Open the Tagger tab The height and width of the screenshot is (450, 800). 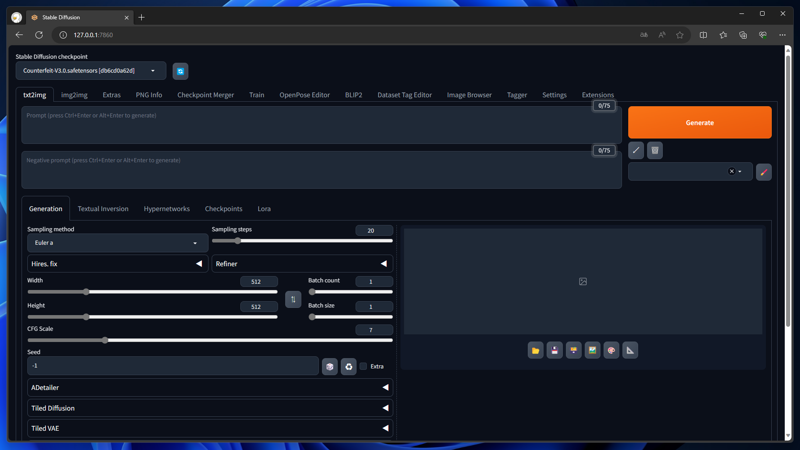pos(517,95)
